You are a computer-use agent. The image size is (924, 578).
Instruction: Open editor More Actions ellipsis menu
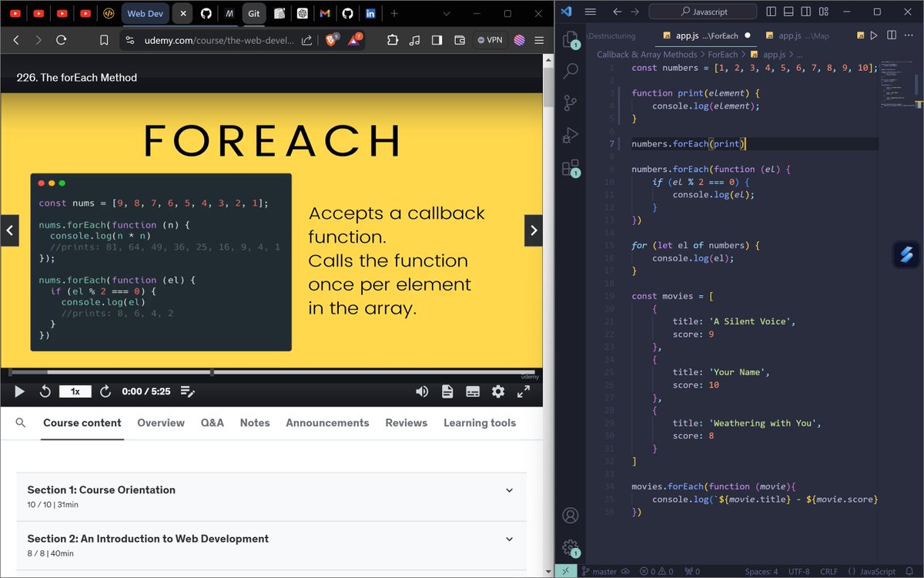[909, 35]
